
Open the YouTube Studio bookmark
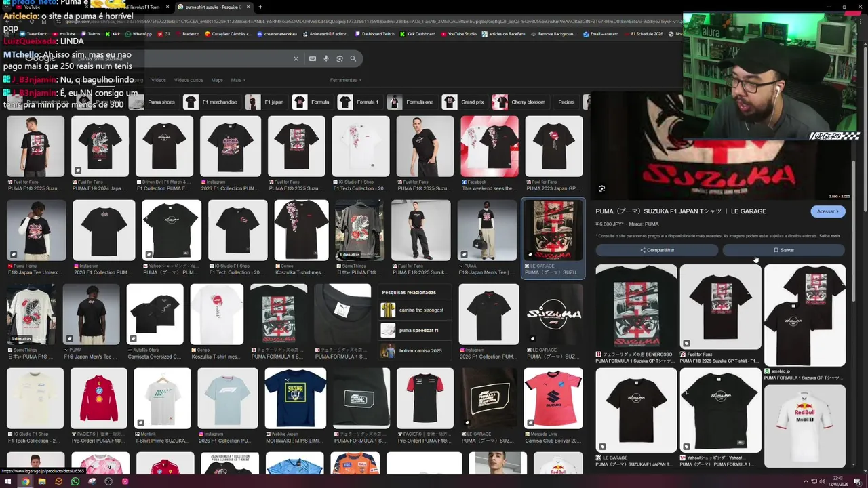tap(459, 34)
